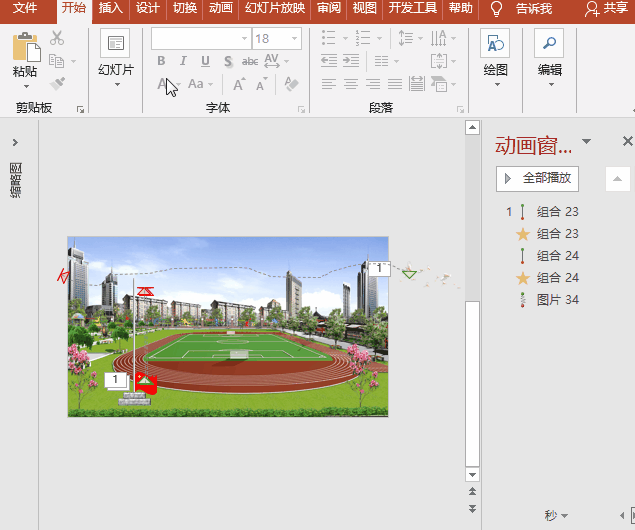Close the animation pane
Screen dimensions: 635x530
[x=627, y=141]
